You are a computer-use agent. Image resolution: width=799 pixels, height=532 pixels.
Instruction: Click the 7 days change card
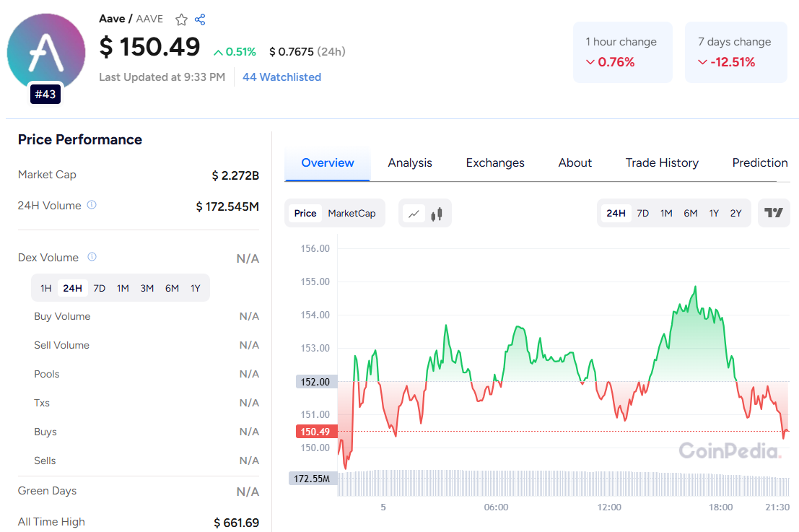[735, 52]
